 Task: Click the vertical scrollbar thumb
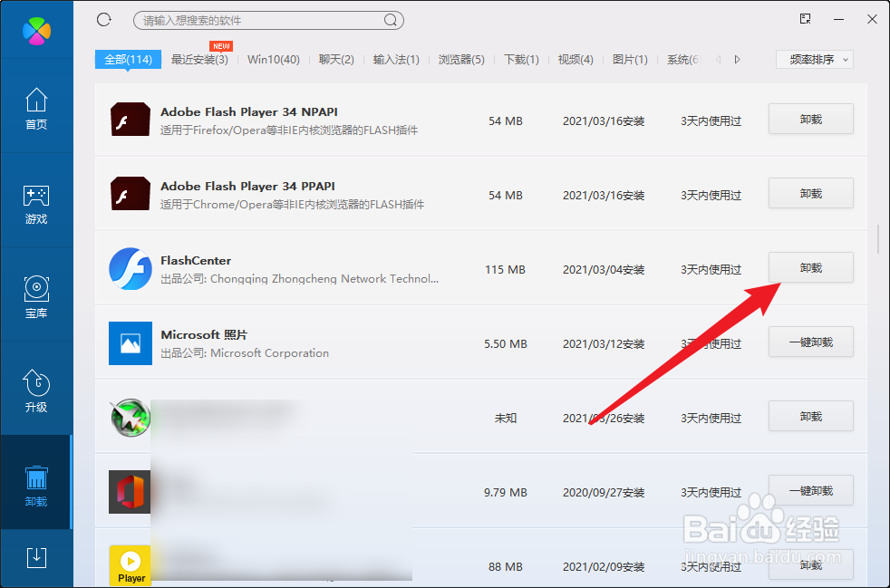(x=878, y=239)
